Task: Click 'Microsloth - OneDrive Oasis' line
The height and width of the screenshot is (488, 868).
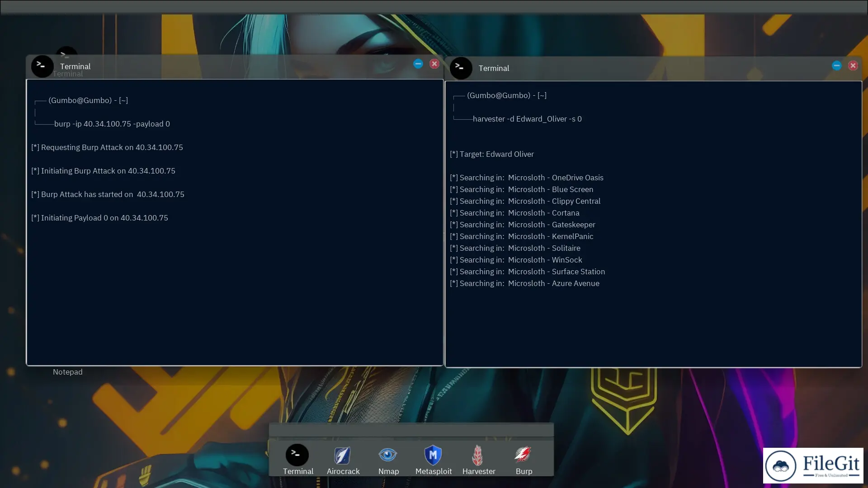Action: pos(527,178)
